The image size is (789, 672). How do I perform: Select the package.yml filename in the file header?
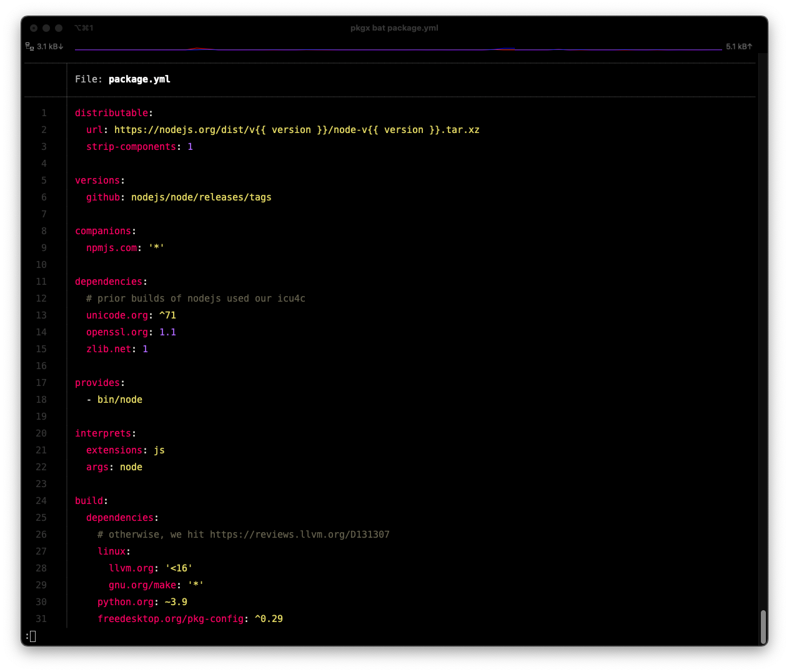click(x=139, y=79)
